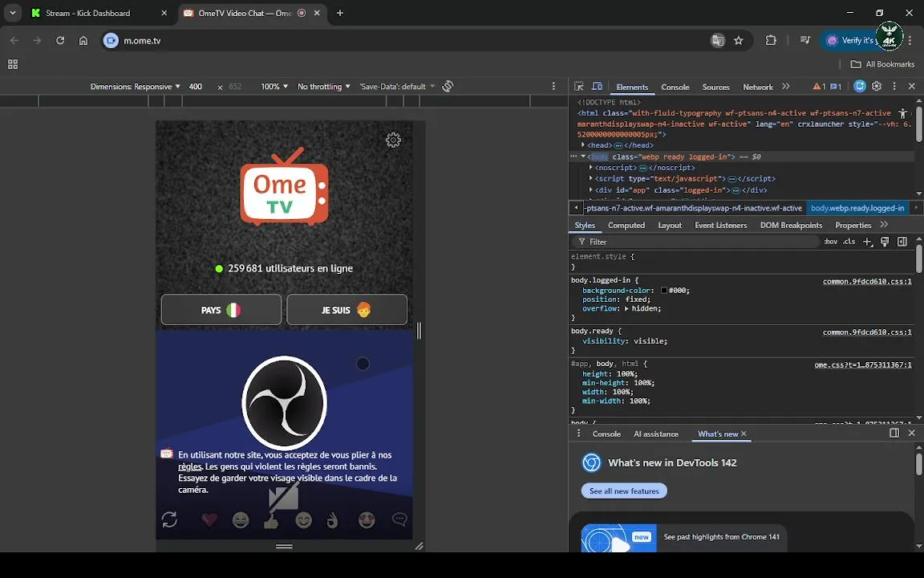The width and height of the screenshot is (924, 578).
Task: Open device toolbar more options menu
Action: (x=553, y=86)
